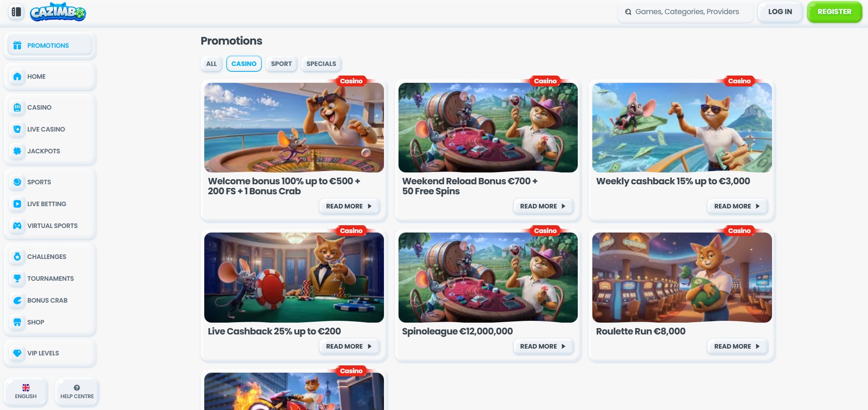Select the Promotions gift icon in sidebar

(17, 46)
